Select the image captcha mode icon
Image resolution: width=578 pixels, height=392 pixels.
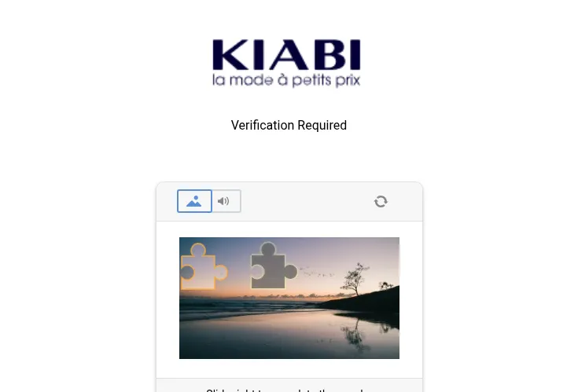(194, 201)
